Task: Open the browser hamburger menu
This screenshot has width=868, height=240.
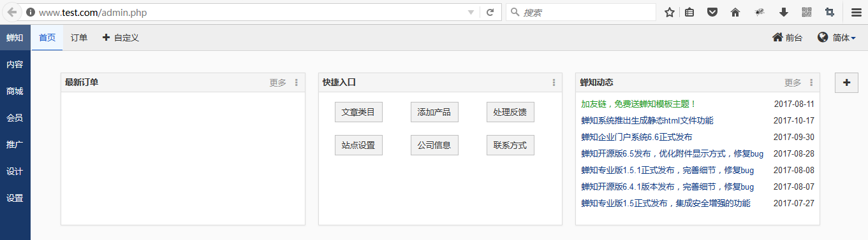Action: tap(856, 12)
